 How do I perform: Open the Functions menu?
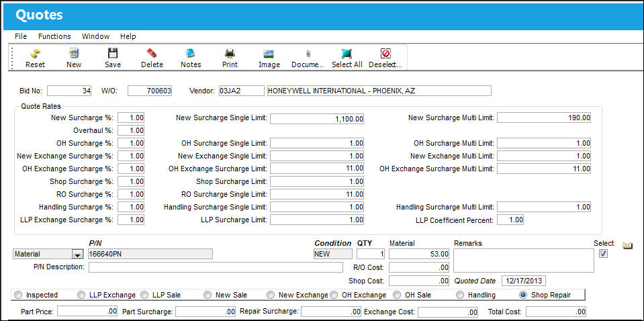coord(54,36)
